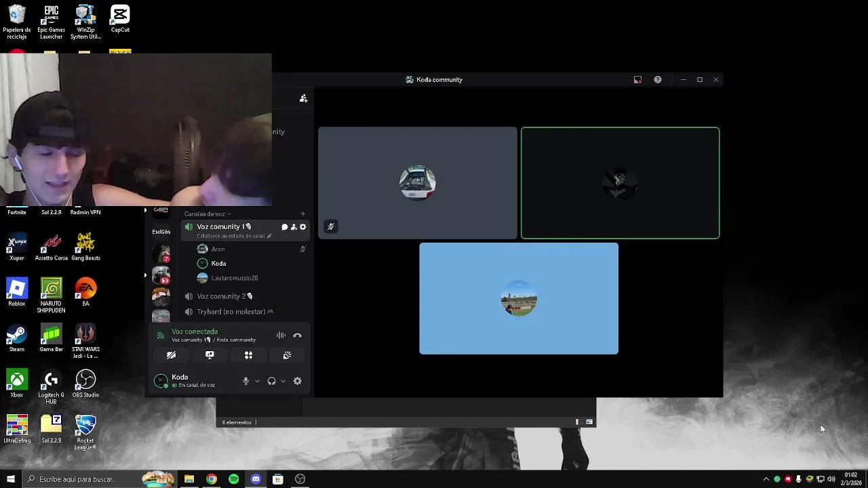Open audio output options dropdown

[283, 381]
